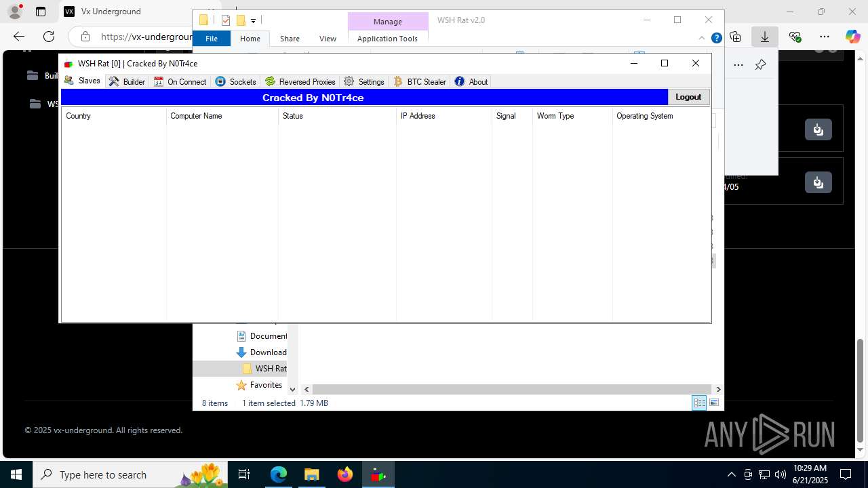This screenshot has width=868, height=488.
Task: Select the View ribbon tab in Explorer
Action: click(x=328, y=39)
